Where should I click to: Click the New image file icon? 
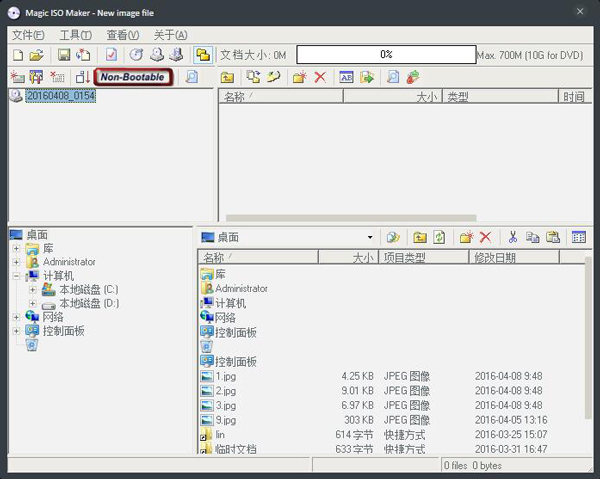[x=18, y=55]
